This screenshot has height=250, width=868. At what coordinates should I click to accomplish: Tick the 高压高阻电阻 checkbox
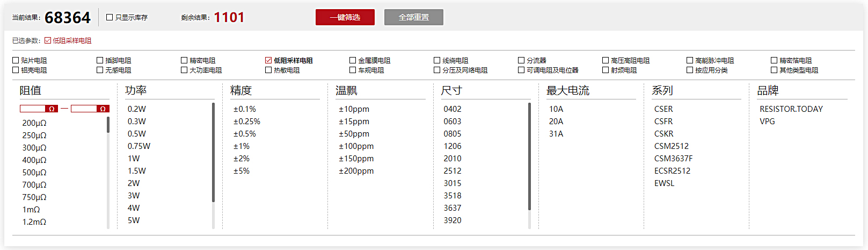point(606,60)
